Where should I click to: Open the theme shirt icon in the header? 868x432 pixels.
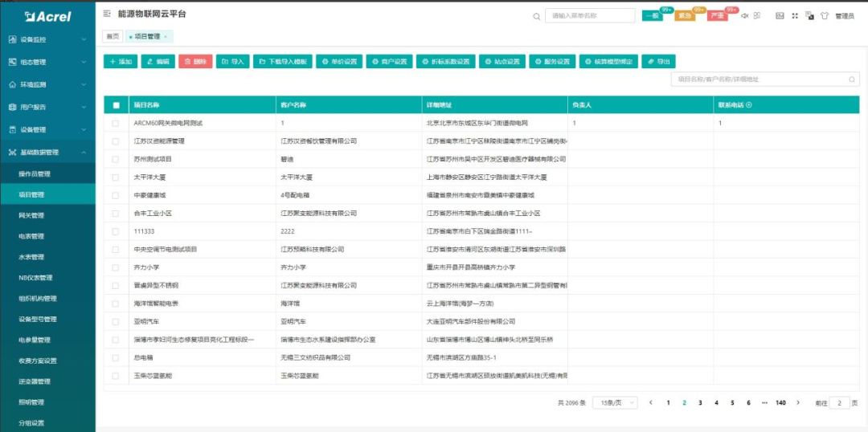click(825, 16)
